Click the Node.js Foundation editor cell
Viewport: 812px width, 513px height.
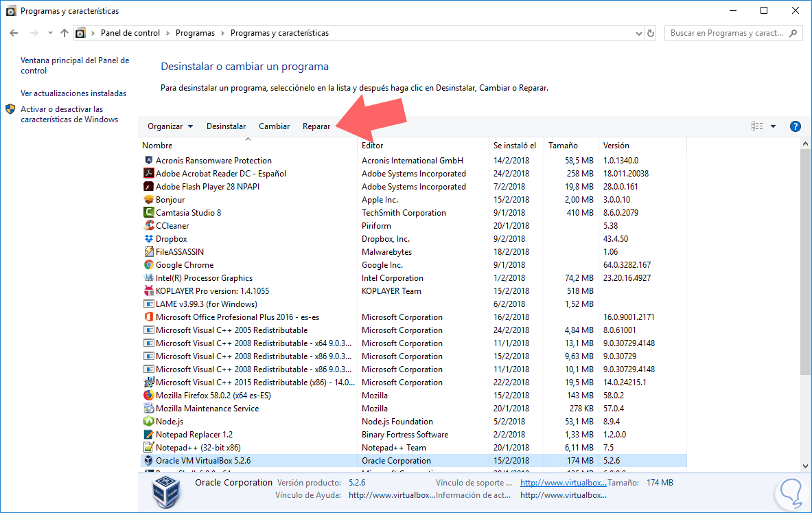(x=397, y=421)
